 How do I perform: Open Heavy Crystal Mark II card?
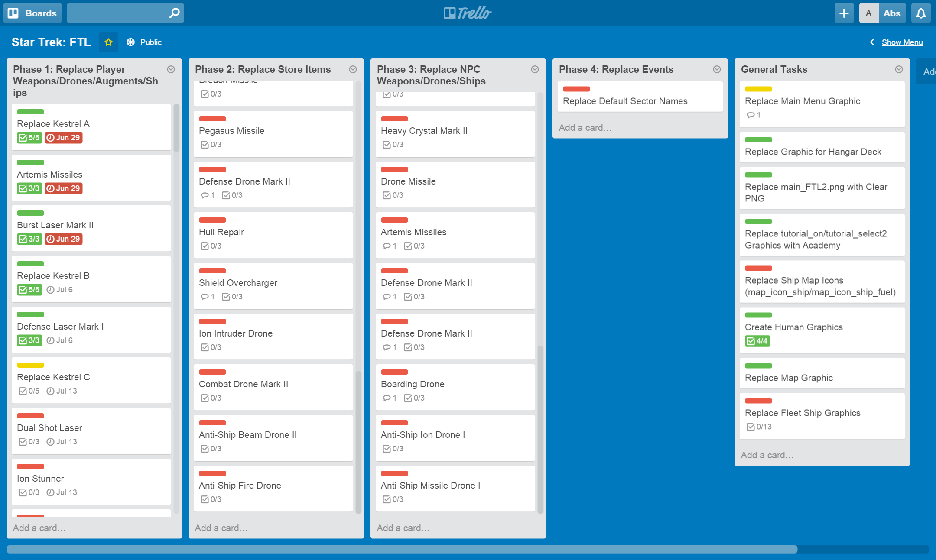(x=455, y=133)
